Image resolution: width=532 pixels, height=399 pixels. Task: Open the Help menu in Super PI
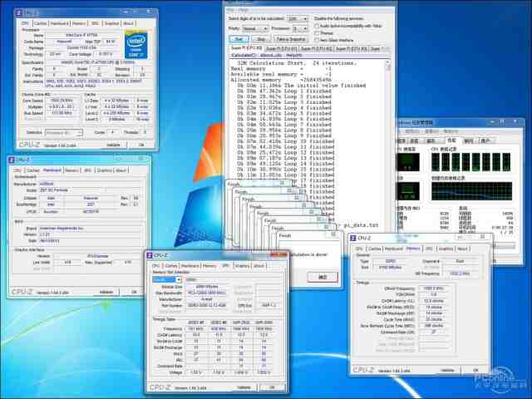pos(293,55)
